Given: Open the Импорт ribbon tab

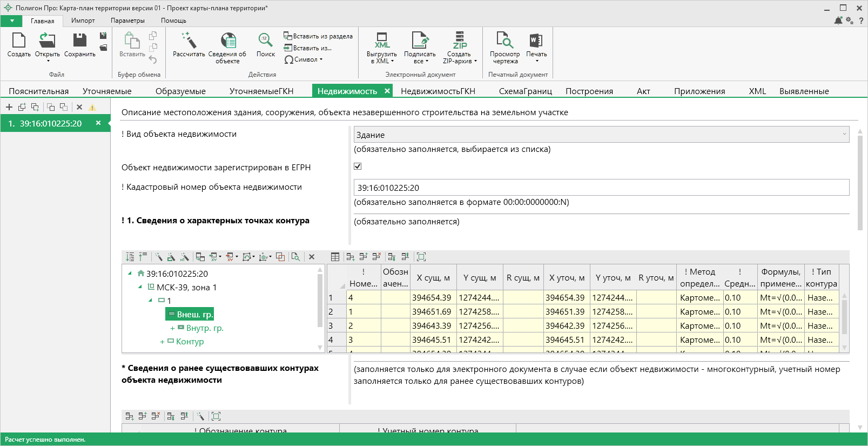Looking at the screenshot, I should 83,21.
